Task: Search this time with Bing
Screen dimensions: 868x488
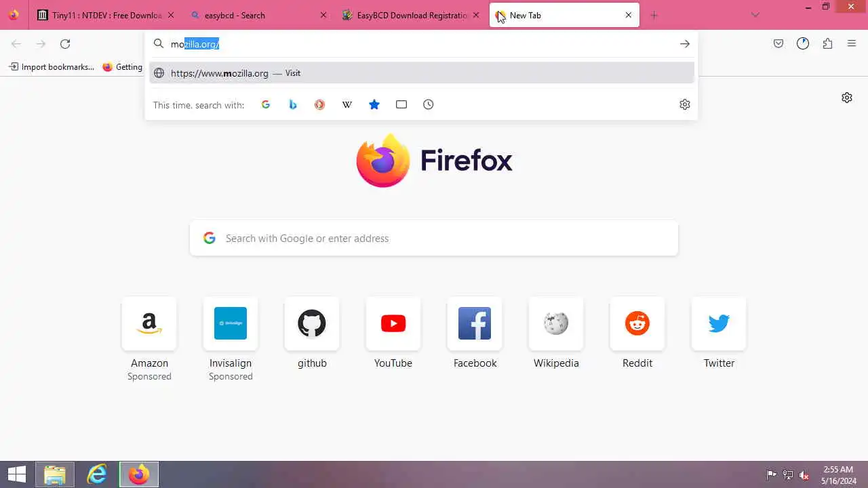Action: coord(293,104)
